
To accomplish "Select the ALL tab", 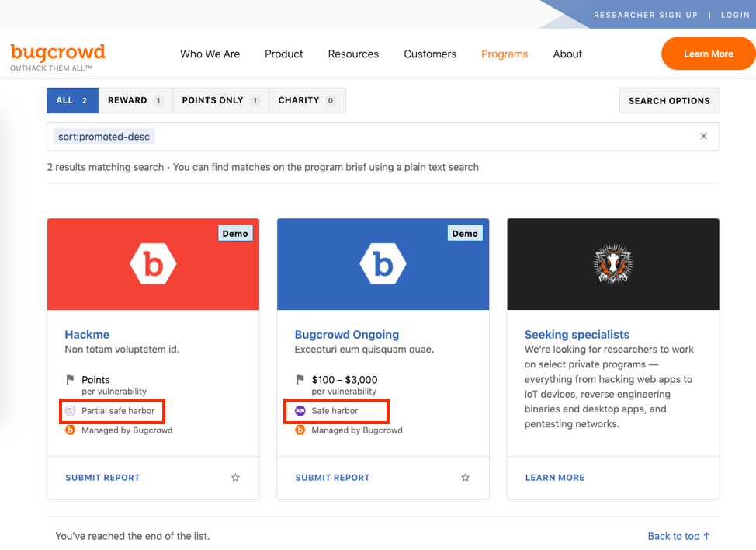I will coord(73,100).
